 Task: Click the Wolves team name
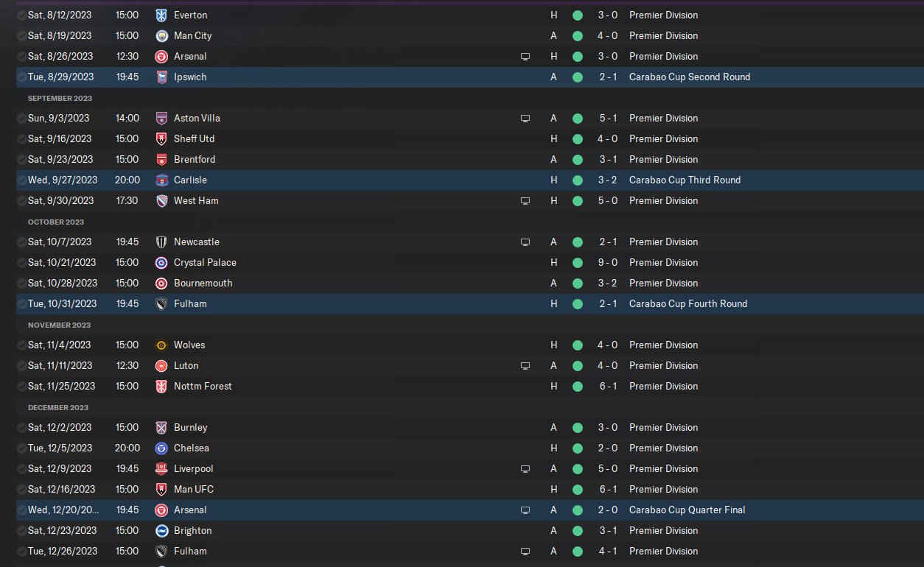click(189, 345)
